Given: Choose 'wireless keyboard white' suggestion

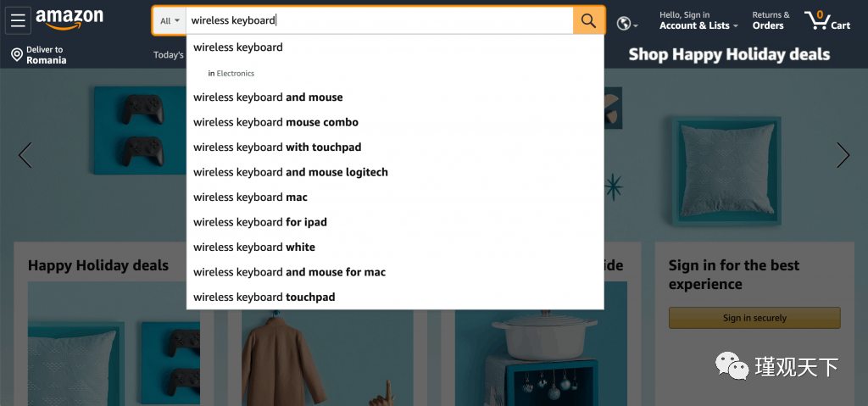Looking at the screenshot, I should click(254, 247).
